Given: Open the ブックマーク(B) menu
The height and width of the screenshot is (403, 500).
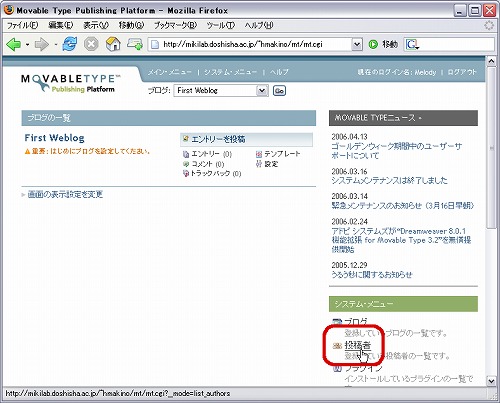Looking at the screenshot, I should [175, 25].
